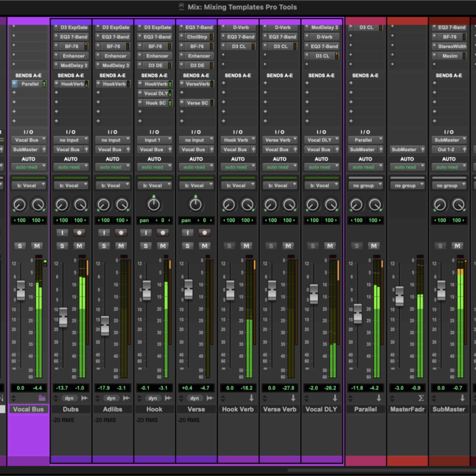Click the aux arrow icon on Parallel track
This screenshot has height=476, width=476.
pyautogui.click(x=379, y=398)
